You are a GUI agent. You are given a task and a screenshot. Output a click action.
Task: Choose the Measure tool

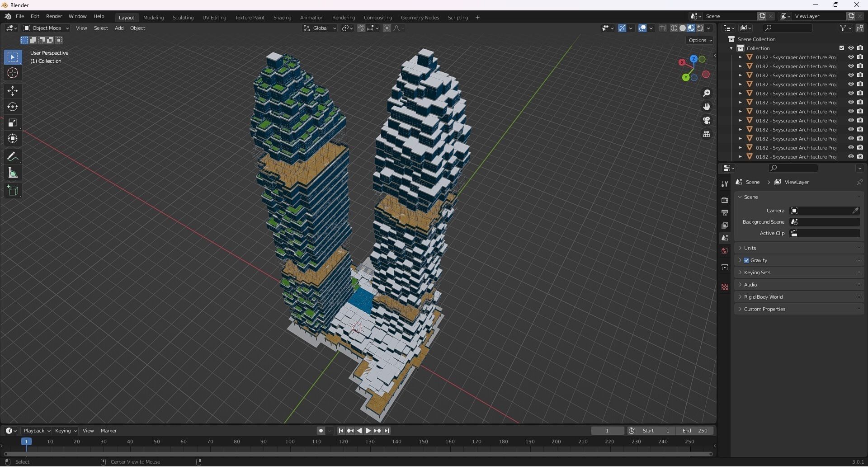coord(13,173)
